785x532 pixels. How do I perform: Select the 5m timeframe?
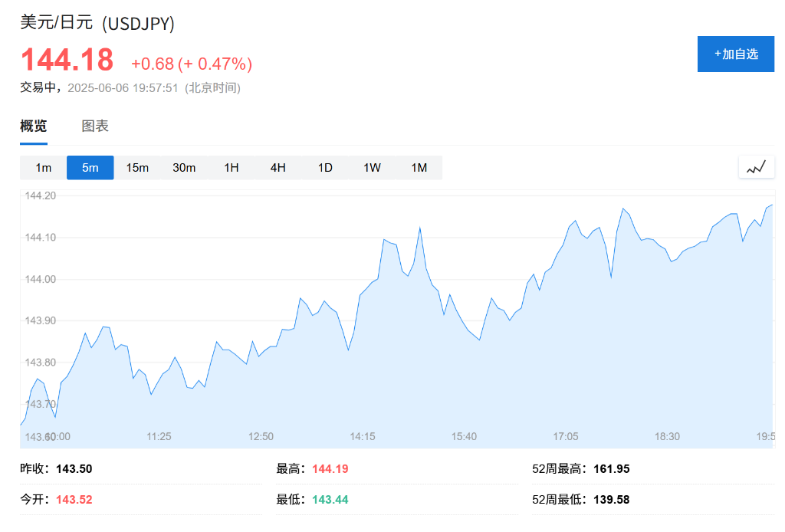click(x=90, y=168)
